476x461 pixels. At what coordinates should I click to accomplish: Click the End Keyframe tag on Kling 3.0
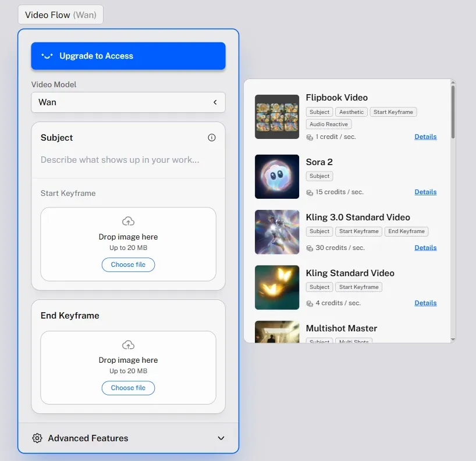(x=407, y=231)
